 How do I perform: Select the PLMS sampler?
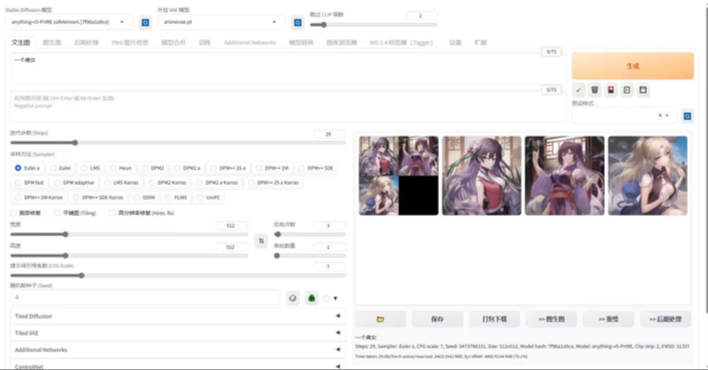(177, 197)
